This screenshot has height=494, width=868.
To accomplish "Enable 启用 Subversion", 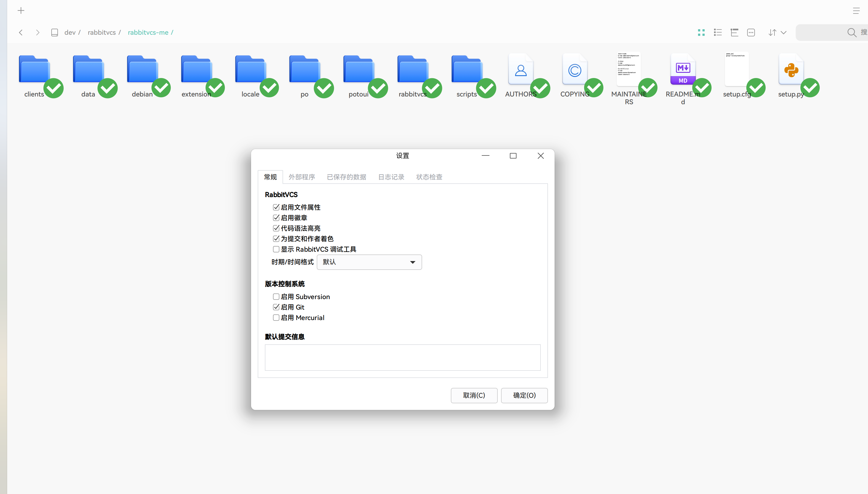I will (276, 296).
